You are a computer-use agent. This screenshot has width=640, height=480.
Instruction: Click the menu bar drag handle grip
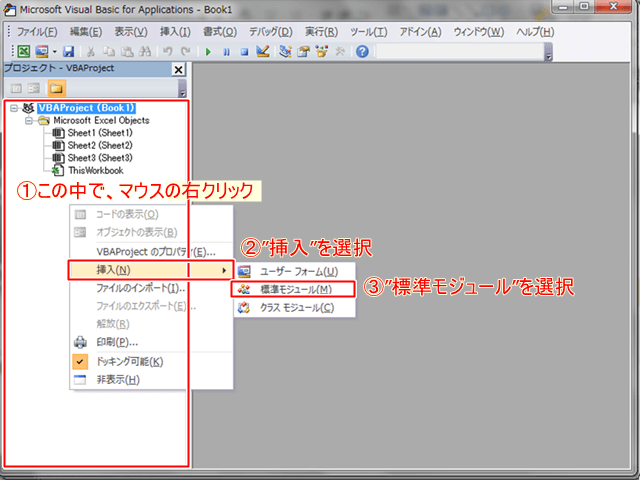tap(9, 32)
